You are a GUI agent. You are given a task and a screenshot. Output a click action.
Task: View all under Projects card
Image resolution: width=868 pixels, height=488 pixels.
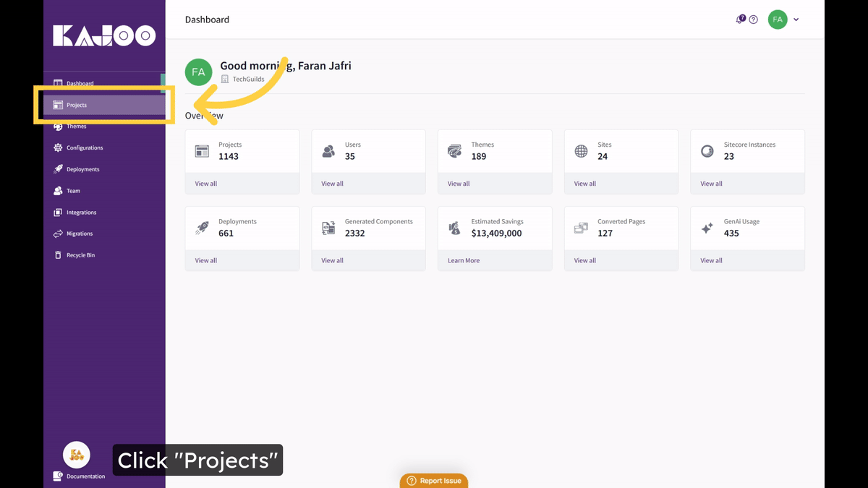tap(206, 184)
